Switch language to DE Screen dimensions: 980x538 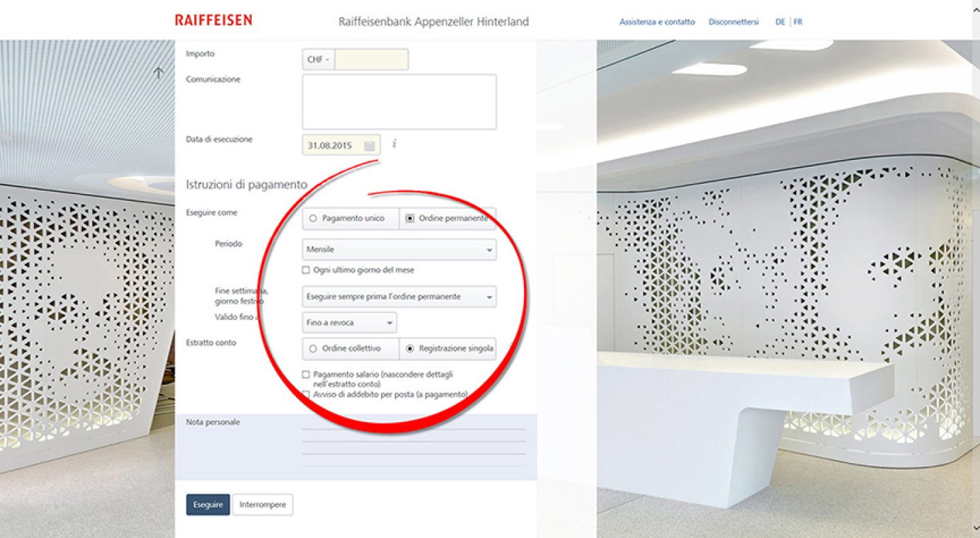780,22
